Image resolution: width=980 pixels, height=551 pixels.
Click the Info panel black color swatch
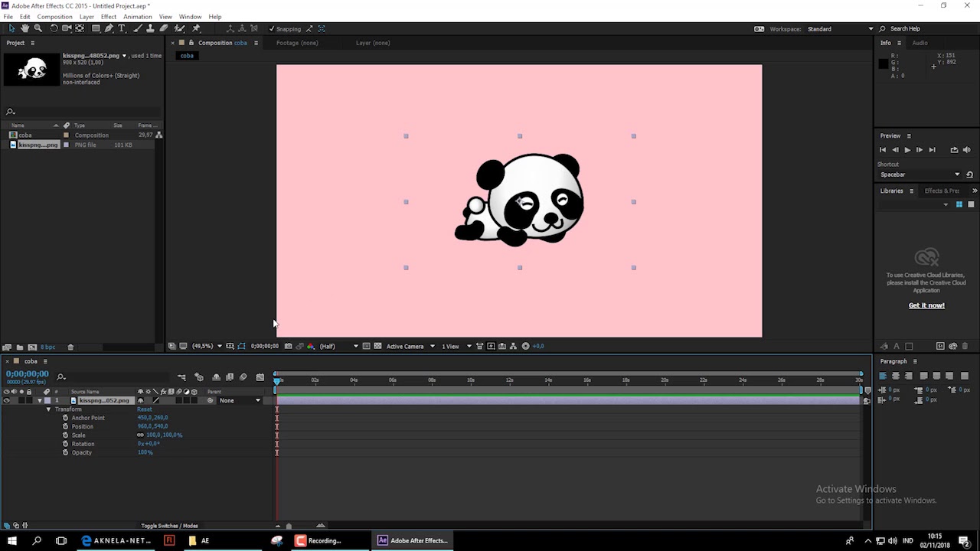[x=883, y=64]
